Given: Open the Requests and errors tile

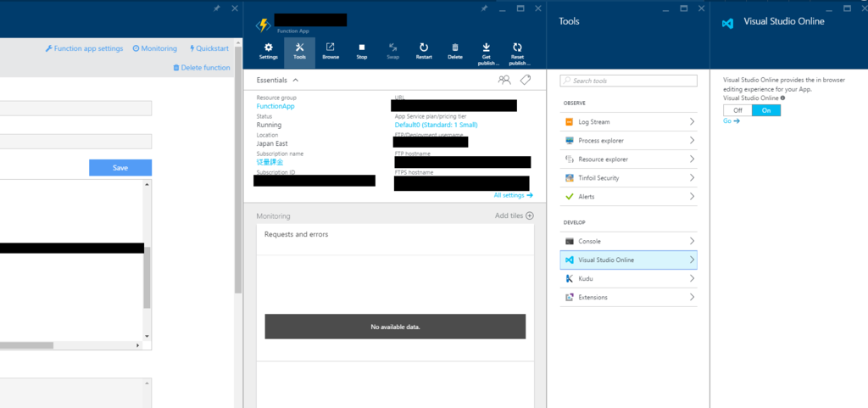Looking at the screenshot, I should [395, 293].
